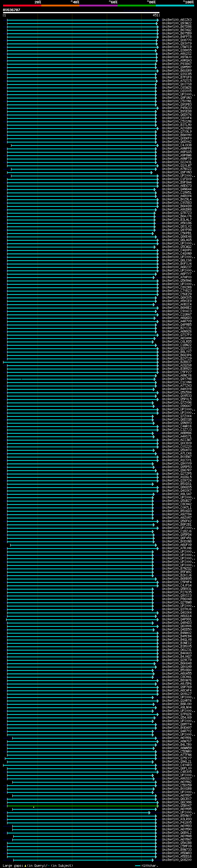Select the label UniRef100_C9S583

tap(177, 203)
